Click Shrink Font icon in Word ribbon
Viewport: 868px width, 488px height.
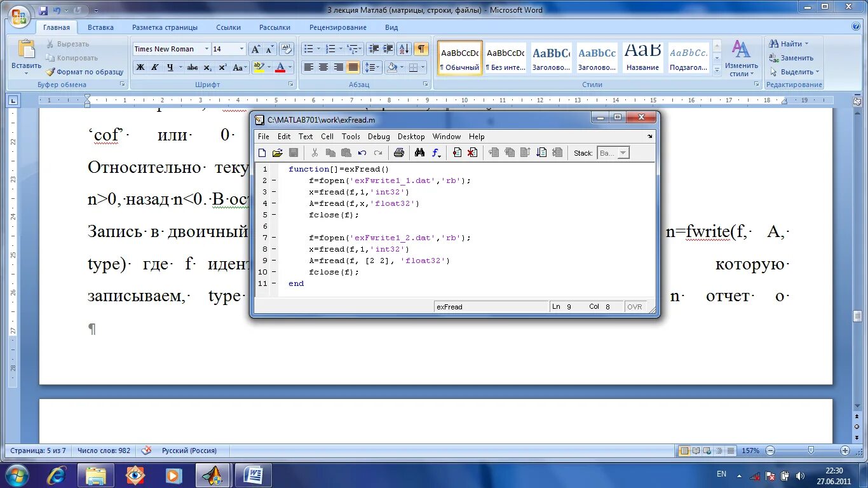click(x=269, y=49)
